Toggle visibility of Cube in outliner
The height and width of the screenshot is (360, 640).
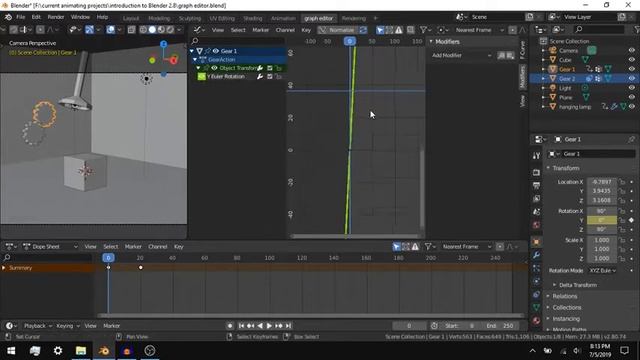click(632, 60)
